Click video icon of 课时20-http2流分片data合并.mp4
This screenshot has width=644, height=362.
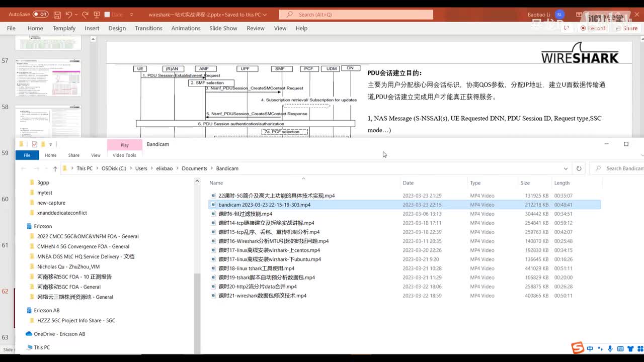pyautogui.click(x=213, y=287)
